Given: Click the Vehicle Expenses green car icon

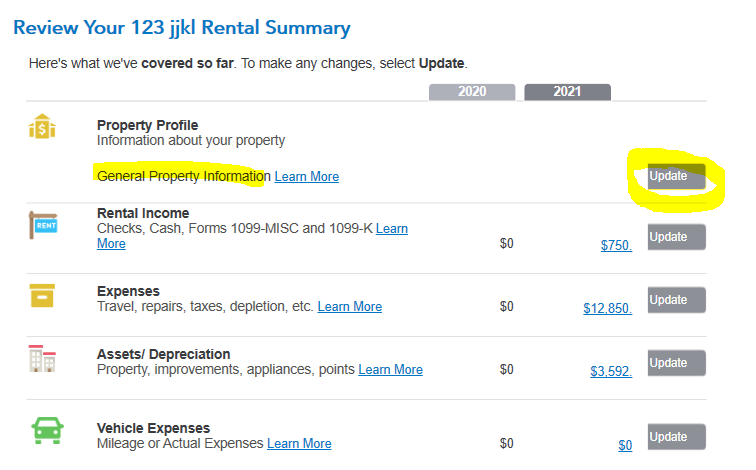Looking at the screenshot, I should pos(47,430).
